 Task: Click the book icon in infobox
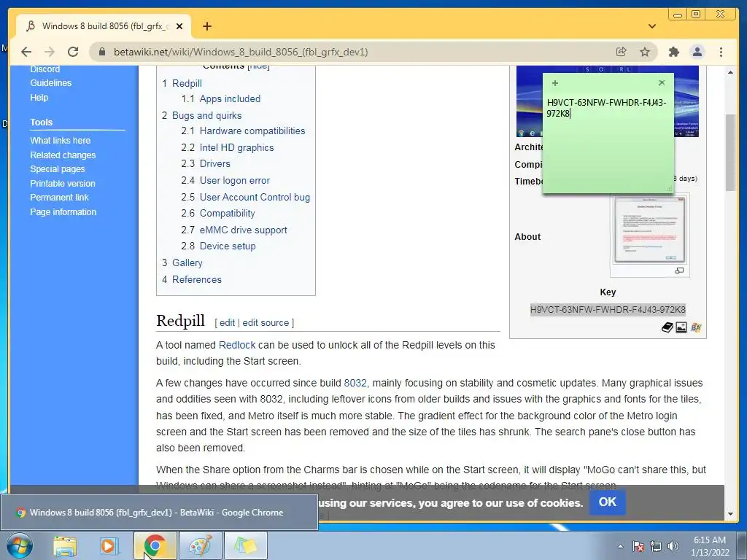tap(667, 327)
